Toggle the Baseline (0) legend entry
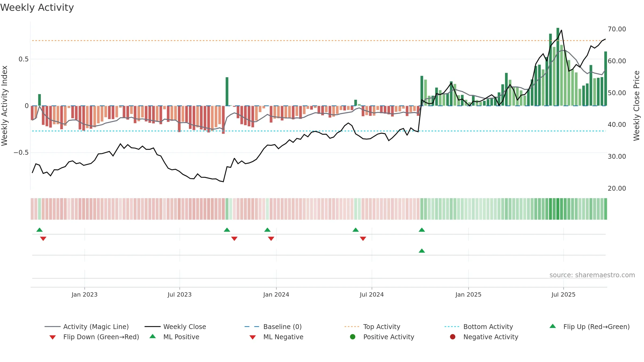The image size is (644, 362). 273,327
